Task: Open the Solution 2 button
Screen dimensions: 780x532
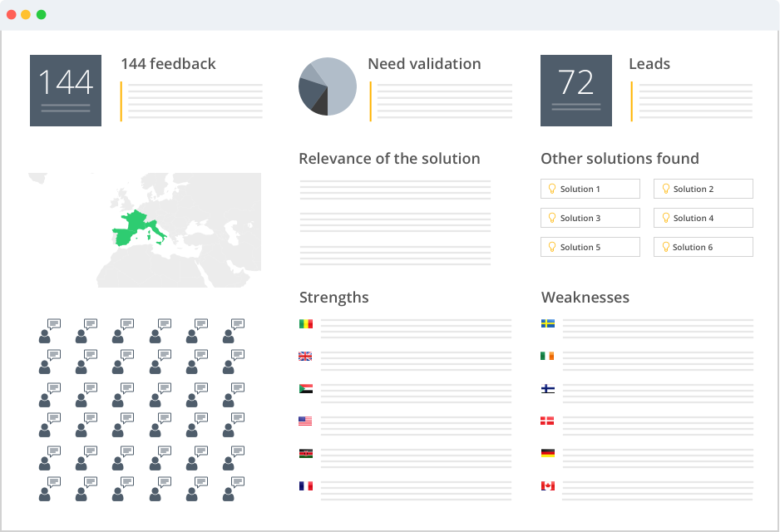Action: coord(703,190)
